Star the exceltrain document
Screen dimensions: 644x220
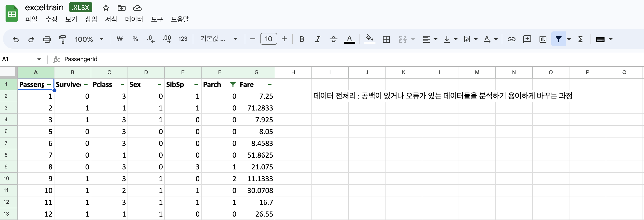click(x=106, y=8)
